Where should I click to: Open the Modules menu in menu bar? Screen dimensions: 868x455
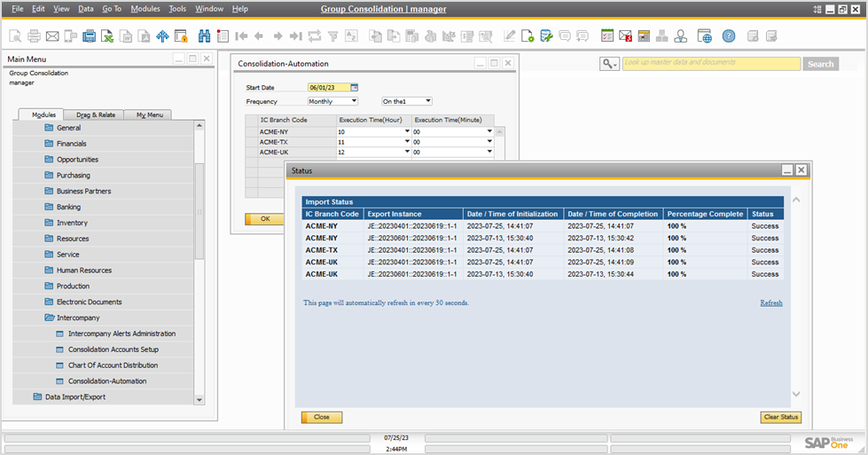tap(145, 9)
